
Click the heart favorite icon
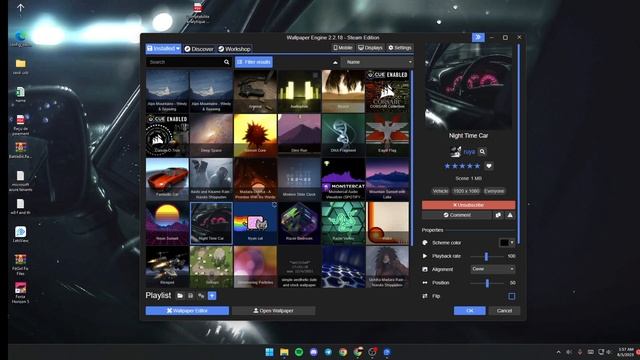pos(489,166)
